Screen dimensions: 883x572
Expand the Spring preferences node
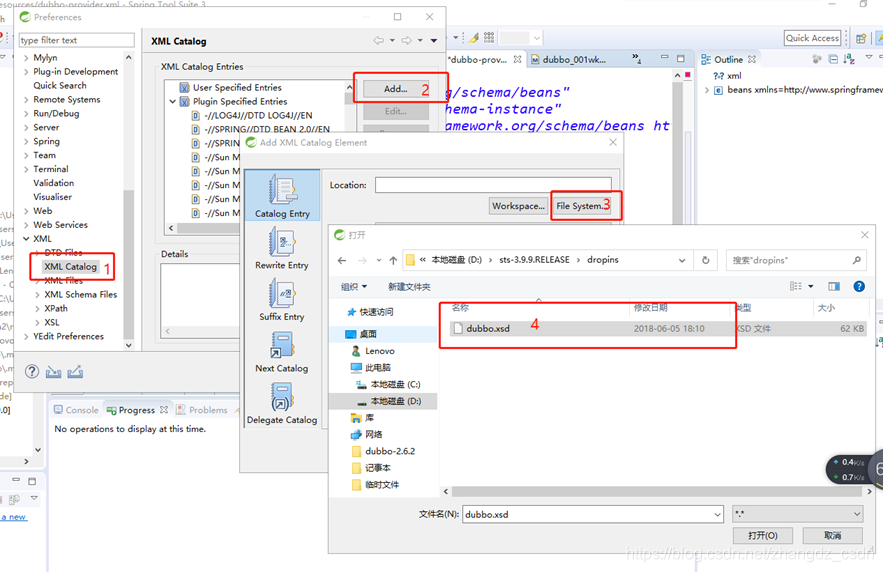[x=26, y=141]
